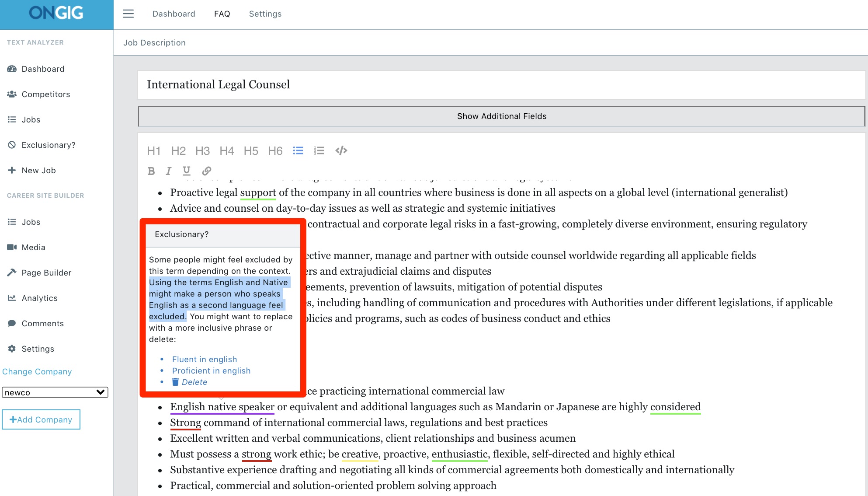Choose the Fluent in english suggestion
Viewport: 868px width, 496px height.
point(204,359)
